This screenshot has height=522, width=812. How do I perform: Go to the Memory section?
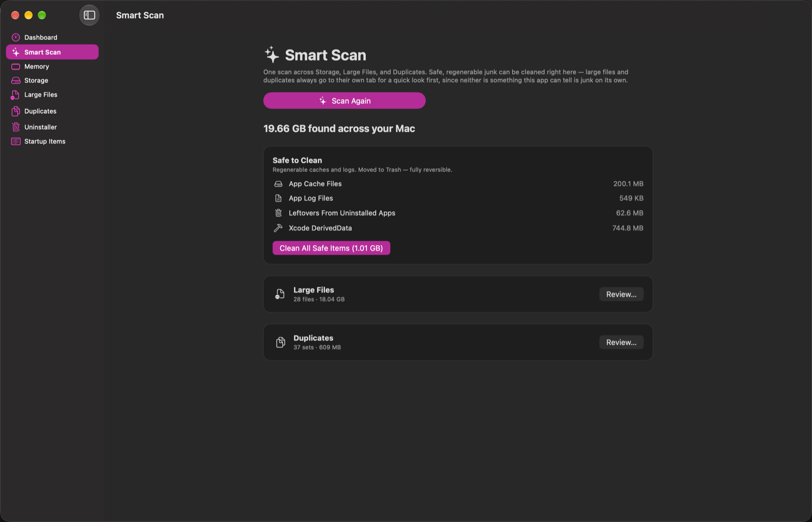coord(52,67)
